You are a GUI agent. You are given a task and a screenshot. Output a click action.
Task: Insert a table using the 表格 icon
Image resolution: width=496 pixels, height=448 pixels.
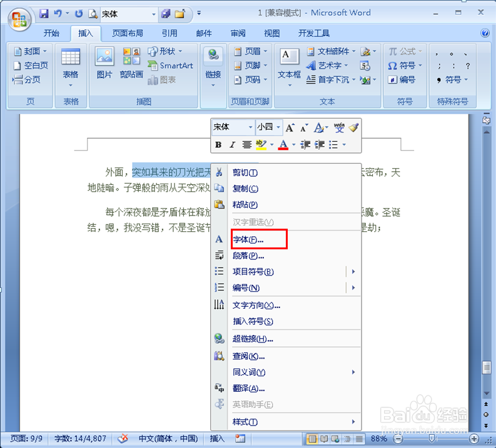click(x=70, y=67)
